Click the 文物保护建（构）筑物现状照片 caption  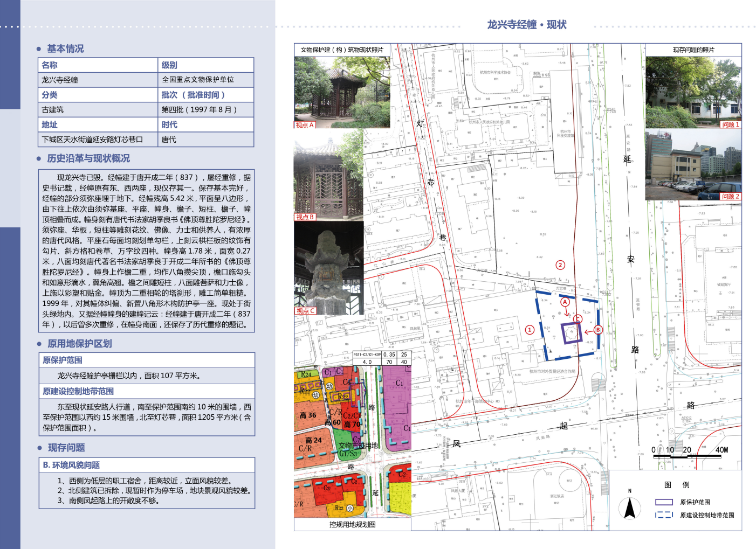click(342, 50)
